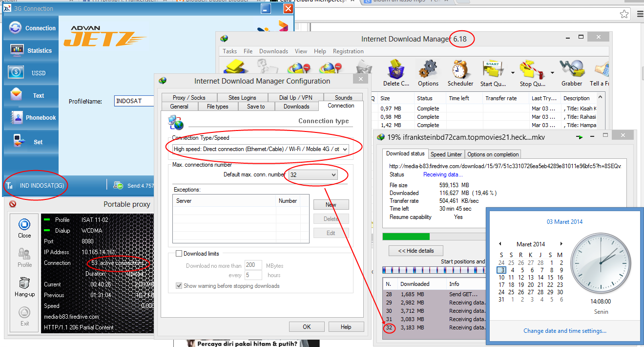Open USSD in the 3G Connection sidebar
644x347 pixels.
pyautogui.click(x=31, y=73)
